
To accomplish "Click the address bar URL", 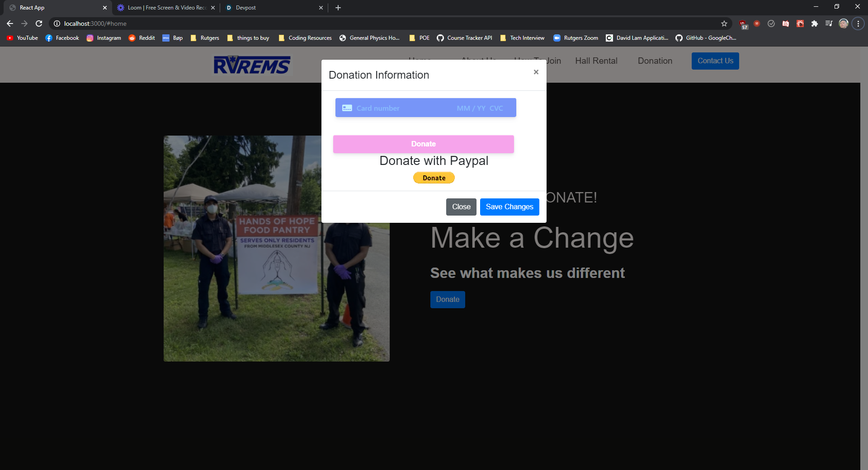I will coord(95,23).
